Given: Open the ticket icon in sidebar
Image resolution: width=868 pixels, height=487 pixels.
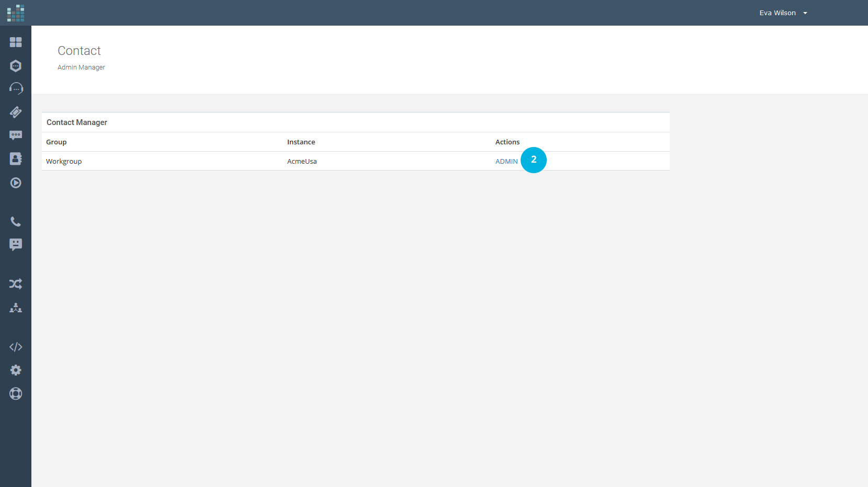Looking at the screenshot, I should click(x=16, y=112).
